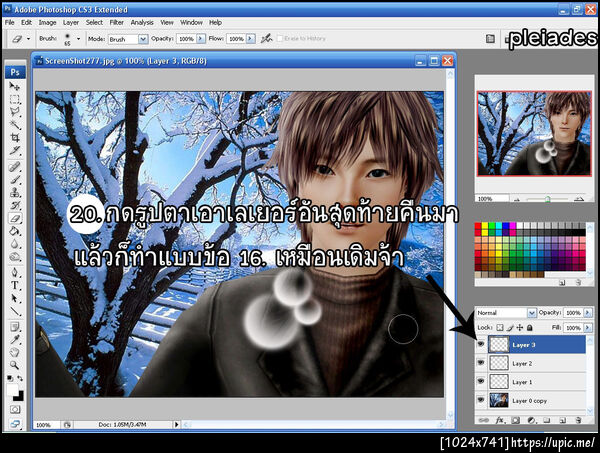The height and width of the screenshot is (453, 600).
Task: Open layer Opacity slider arrow
Action: point(588,313)
